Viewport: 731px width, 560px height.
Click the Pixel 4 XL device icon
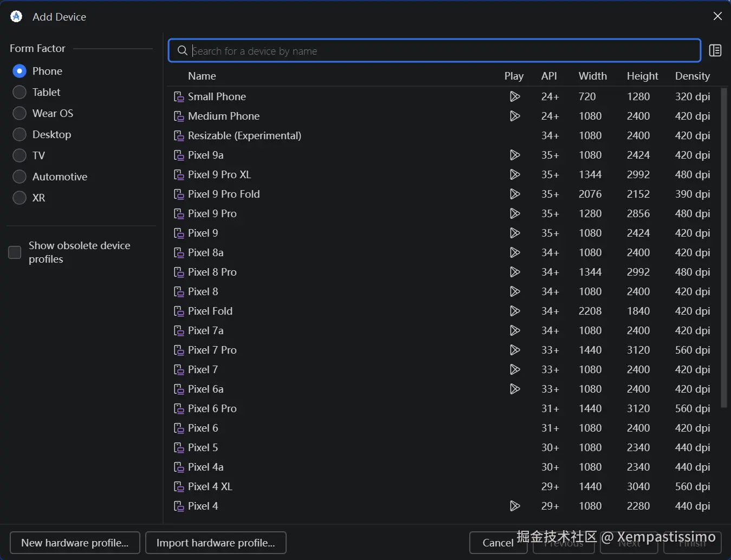[x=179, y=487]
